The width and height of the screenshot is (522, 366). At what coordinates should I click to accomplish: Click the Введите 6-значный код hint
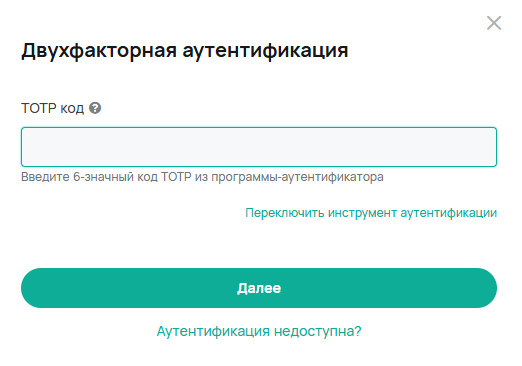(x=202, y=177)
